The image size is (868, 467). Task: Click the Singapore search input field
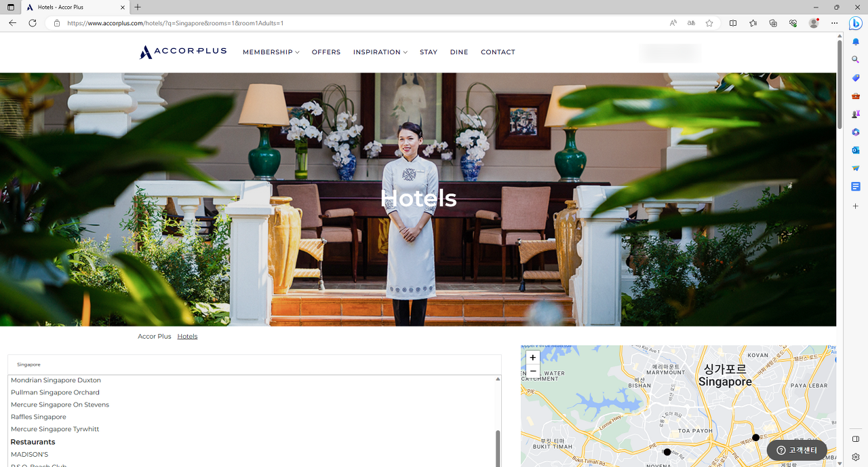pyautogui.click(x=254, y=365)
